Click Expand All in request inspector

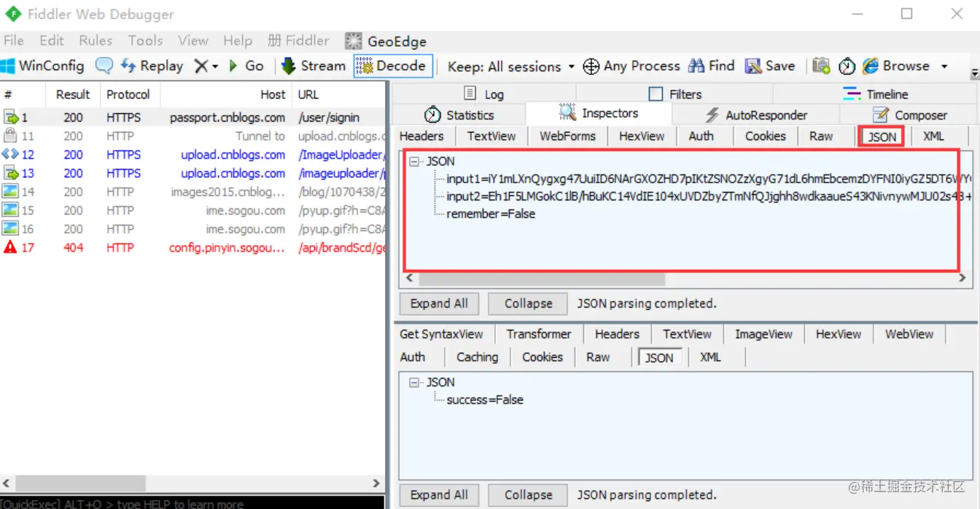pos(439,303)
